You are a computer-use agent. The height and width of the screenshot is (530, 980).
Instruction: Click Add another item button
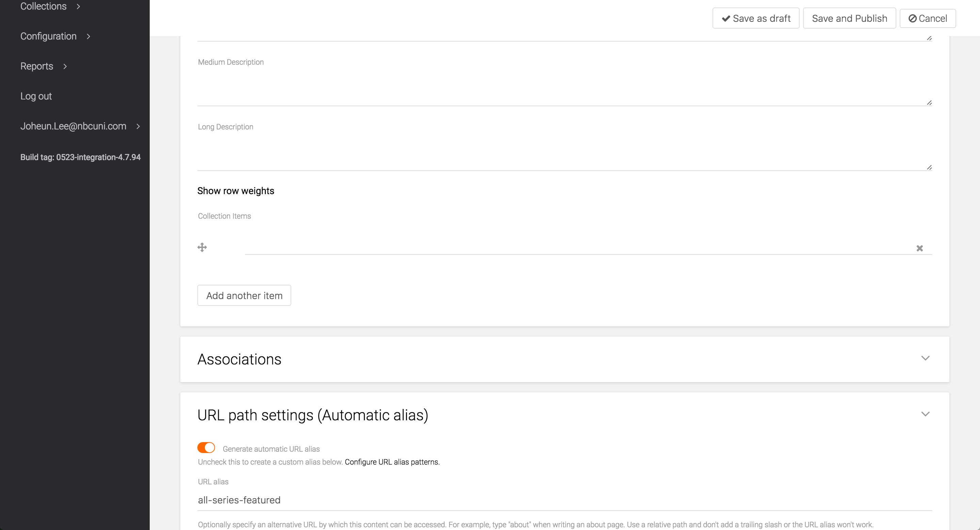pos(244,295)
